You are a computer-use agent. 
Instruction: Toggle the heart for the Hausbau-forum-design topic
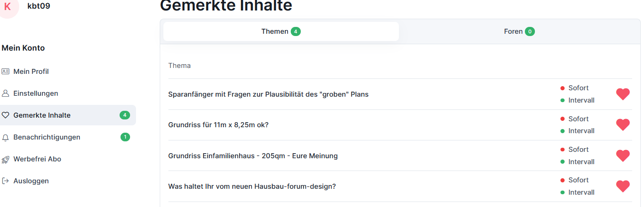click(623, 186)
